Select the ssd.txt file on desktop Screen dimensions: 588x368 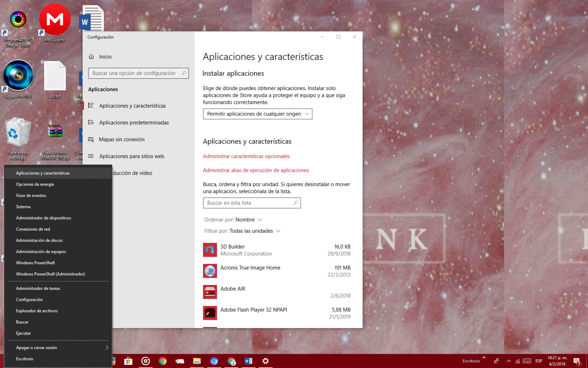coord(55,79)
